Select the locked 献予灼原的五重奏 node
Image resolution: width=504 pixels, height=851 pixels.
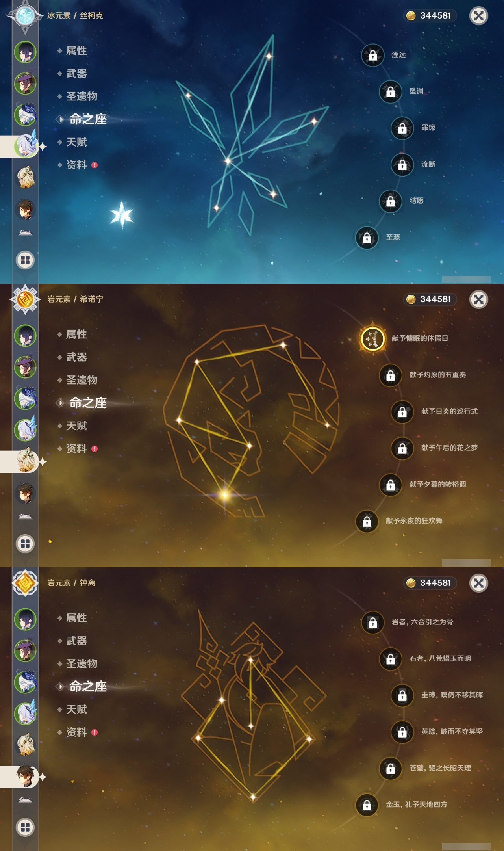[x=390, y=375]
